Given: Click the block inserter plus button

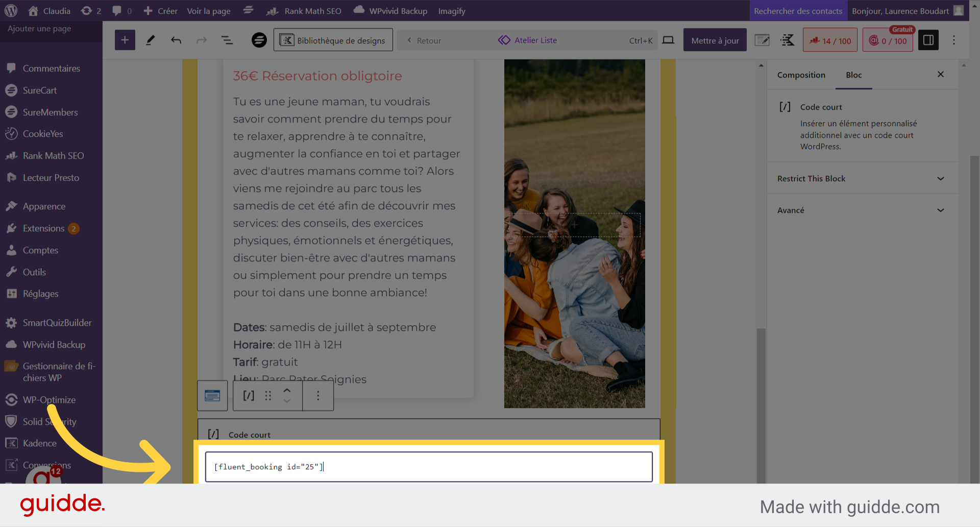Looking at the screenshot, I should click(125, 40).
